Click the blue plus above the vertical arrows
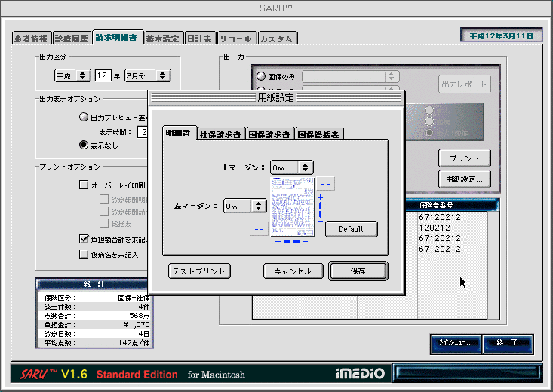 point(320,197)
